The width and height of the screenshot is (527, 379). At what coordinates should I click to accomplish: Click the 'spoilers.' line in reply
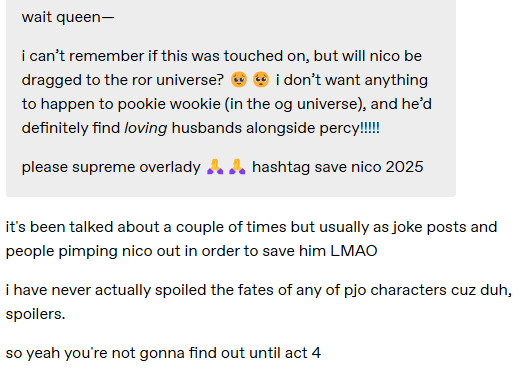[x=35, y=314]
